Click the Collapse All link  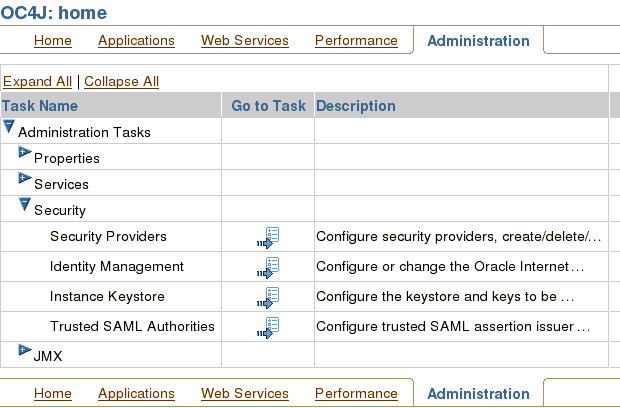point(121,81)
